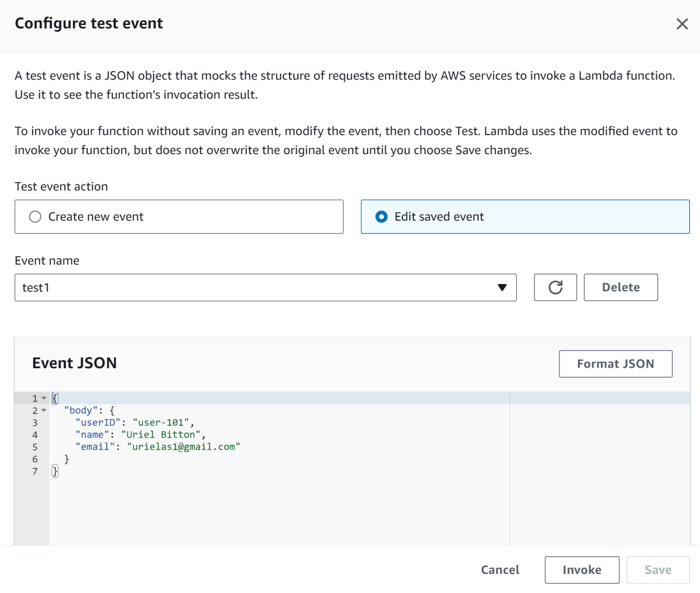700x593 pixels.
Task: Save changes to the test event
Action: pos(657,569)
